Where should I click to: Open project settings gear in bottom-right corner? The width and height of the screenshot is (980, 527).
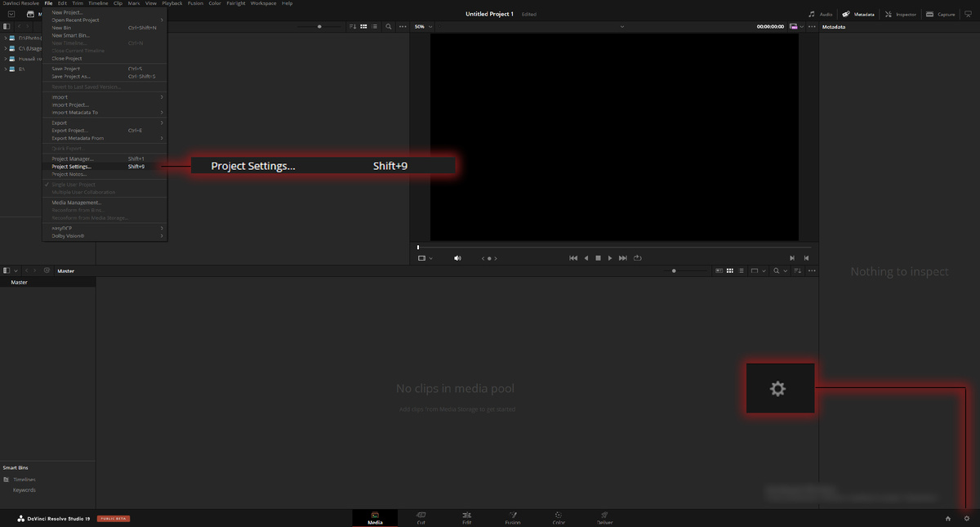967,519
